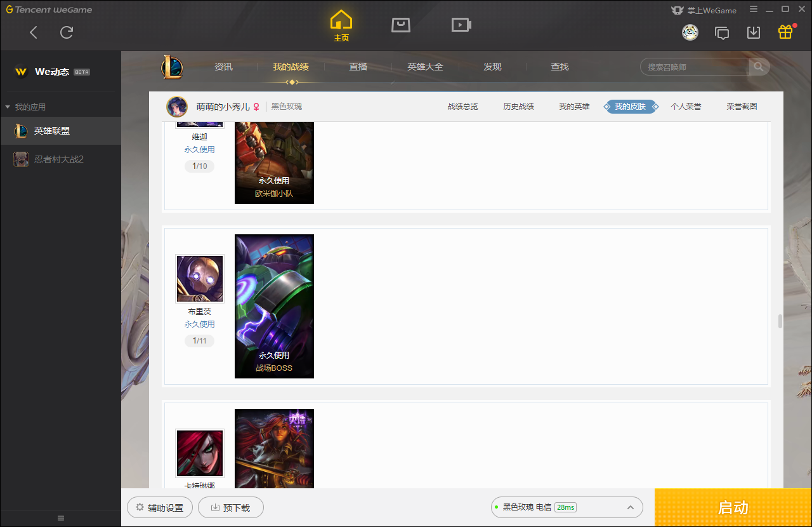Click the Tencent WeGame logo
Viewport: 812px width, 527px height.
49,10
